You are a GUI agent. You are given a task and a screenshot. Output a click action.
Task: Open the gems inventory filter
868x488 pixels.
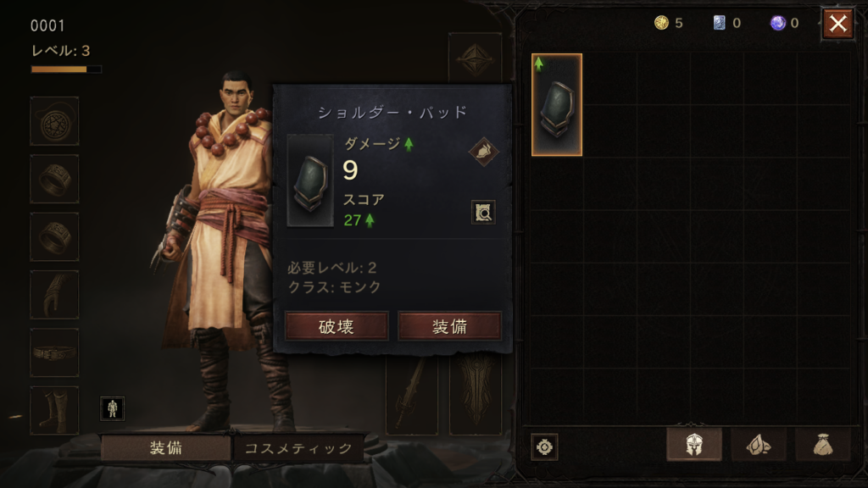click(x=759, y=444)
